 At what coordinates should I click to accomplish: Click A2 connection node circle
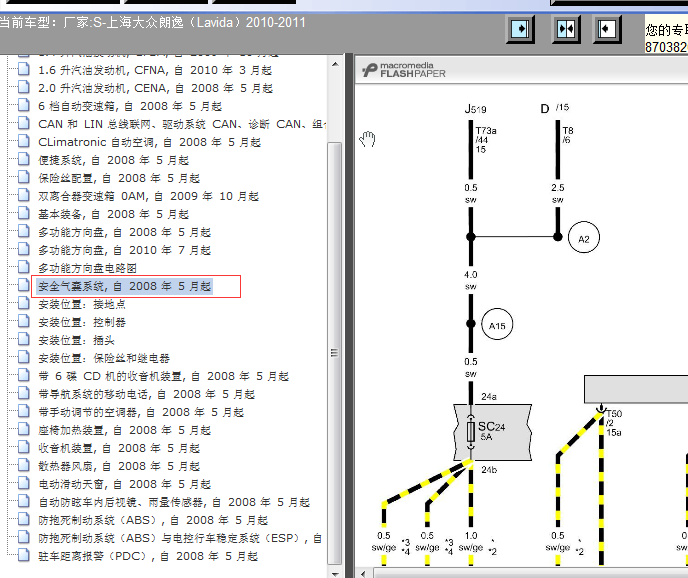584,238
